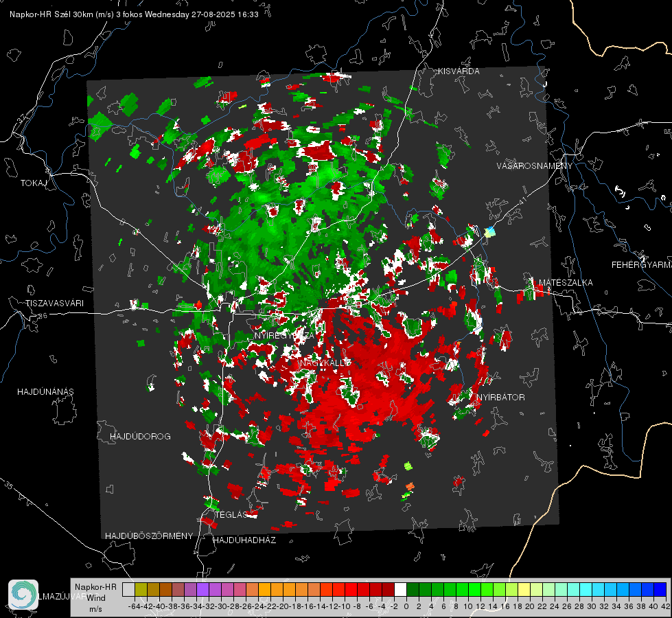Pick the deep blue swatch above 42
This screenshot has width=672, height=618.
click(660, 589)
